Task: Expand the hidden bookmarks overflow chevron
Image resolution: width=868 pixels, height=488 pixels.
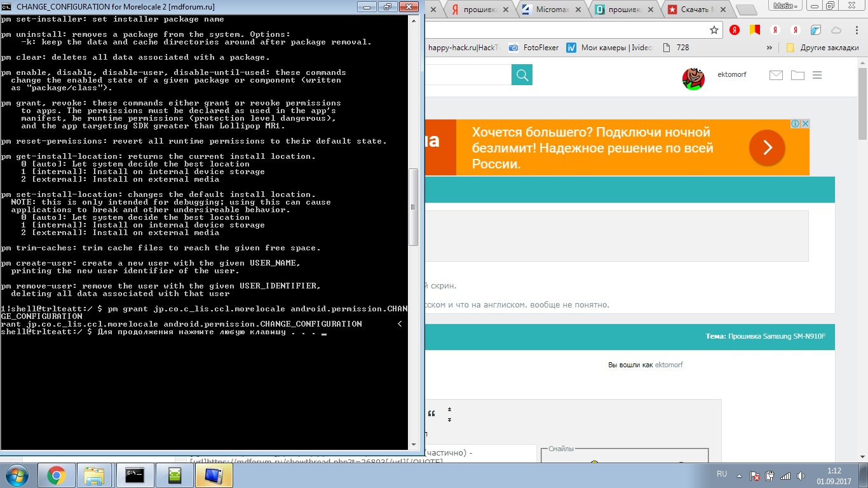Action: point(770,48)
